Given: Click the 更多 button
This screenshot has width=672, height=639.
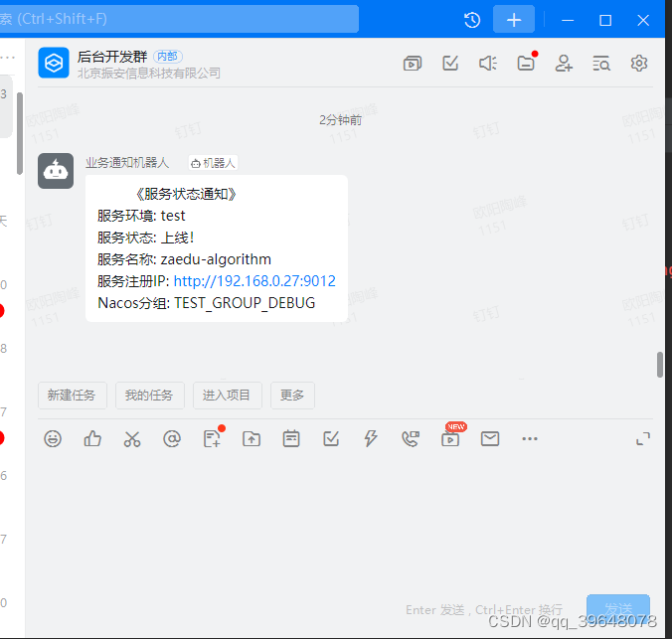Looking at the screenshot, I should (x=292, y=396).
